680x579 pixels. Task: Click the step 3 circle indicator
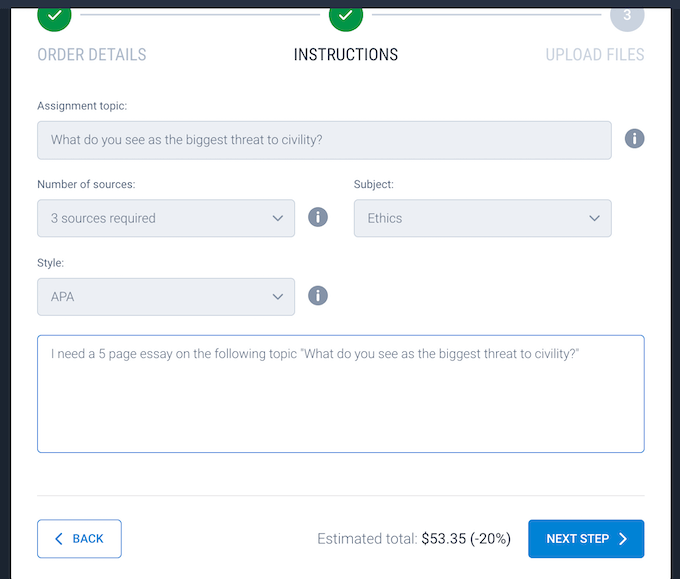click(627, 16)
